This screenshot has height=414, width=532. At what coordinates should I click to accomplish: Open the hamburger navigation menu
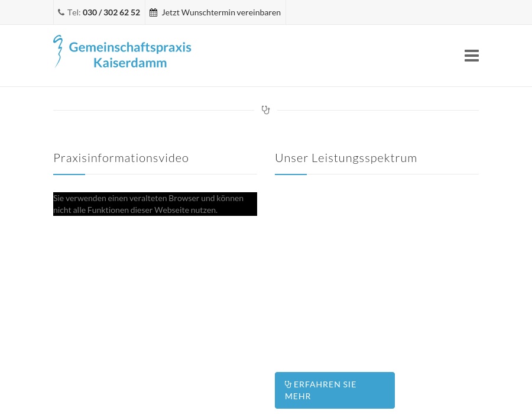(471, 56)
